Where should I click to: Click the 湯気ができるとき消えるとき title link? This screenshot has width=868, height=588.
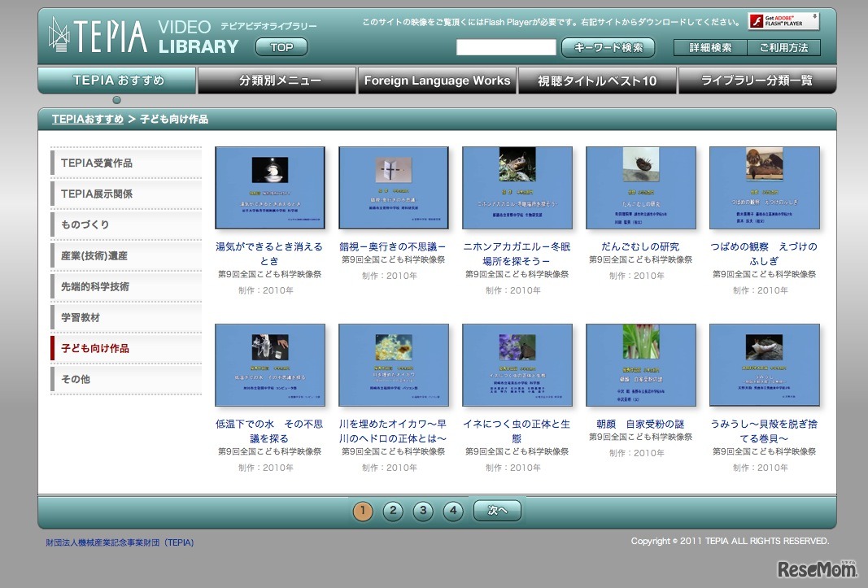(269, 254)
